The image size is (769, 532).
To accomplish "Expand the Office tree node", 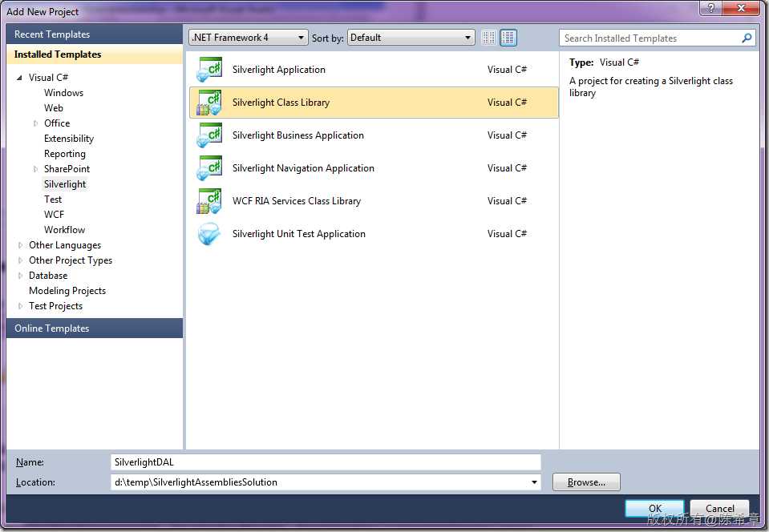I will [x=35, y=123].
